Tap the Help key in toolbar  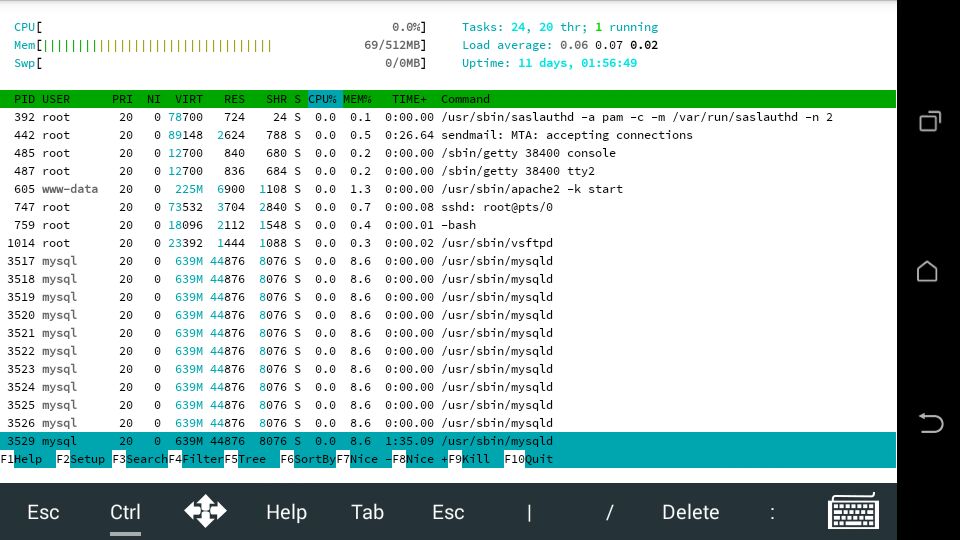[286, 512]
